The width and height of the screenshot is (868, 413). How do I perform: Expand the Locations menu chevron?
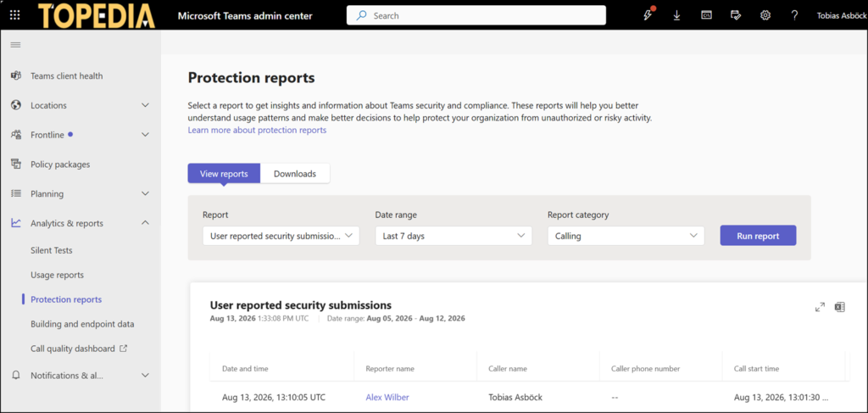[145, 105]
